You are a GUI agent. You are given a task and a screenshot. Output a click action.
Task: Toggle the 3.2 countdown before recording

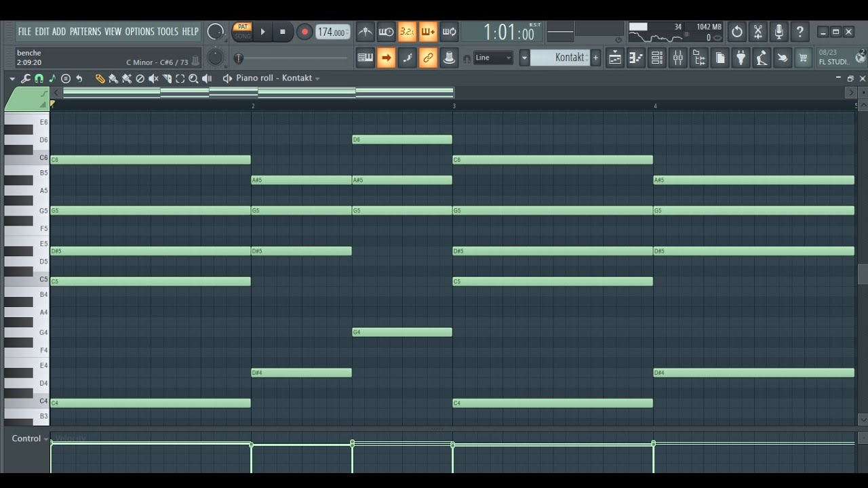click(x=407, y=31)
